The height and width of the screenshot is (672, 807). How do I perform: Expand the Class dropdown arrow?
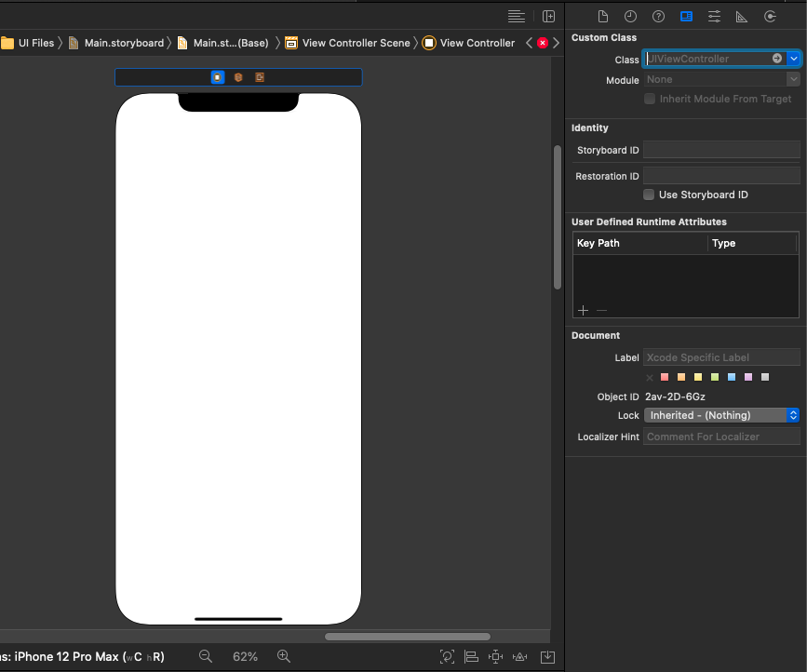[793, 59]
